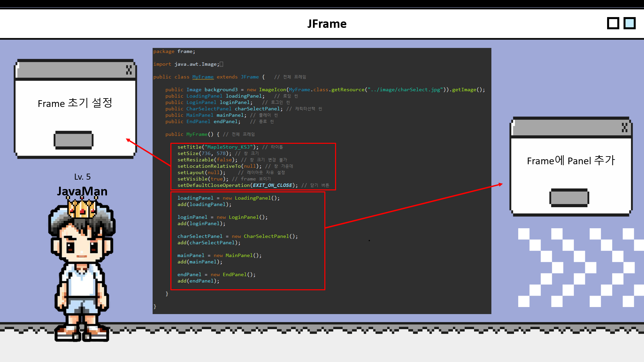Click the 'Frame에 Panel 추가' text label
Screen dimensions: 644x362
(x=571, y=161)
